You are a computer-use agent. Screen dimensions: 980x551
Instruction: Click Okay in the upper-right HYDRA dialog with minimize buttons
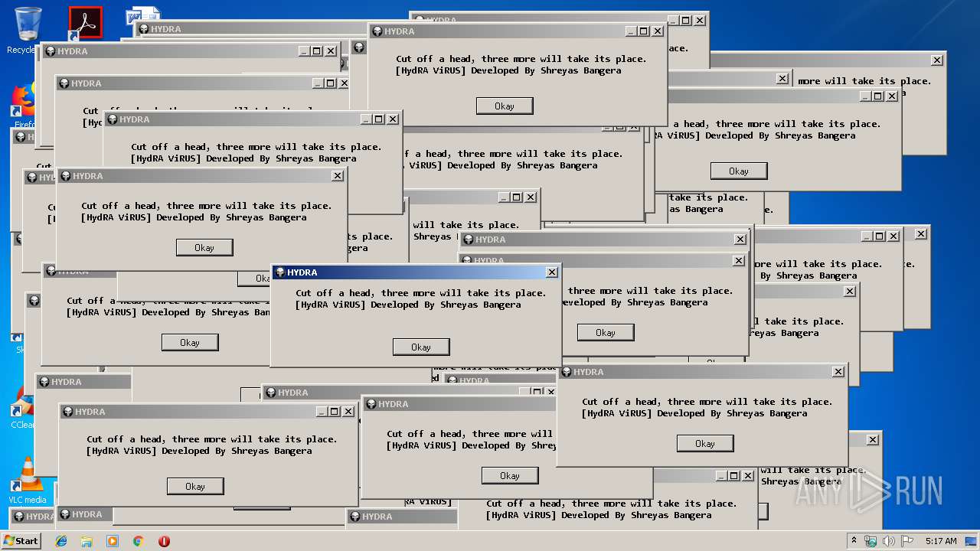pyautogui.click(x=739, y=171)
